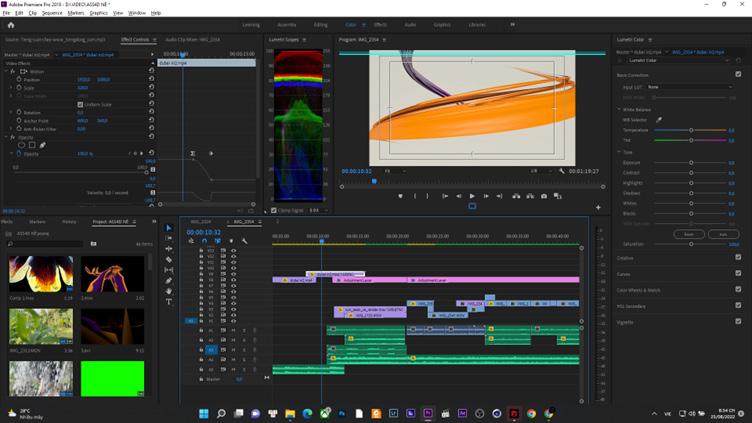Screen dimensions: 752x423
Task: Toggle Basic Correction checkbox
Action: [738, 74]
